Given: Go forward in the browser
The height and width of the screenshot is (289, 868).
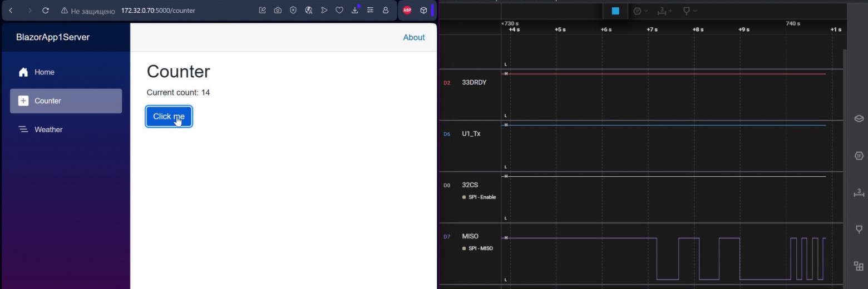Looking at the screenshot, I should tap(29, 11).
